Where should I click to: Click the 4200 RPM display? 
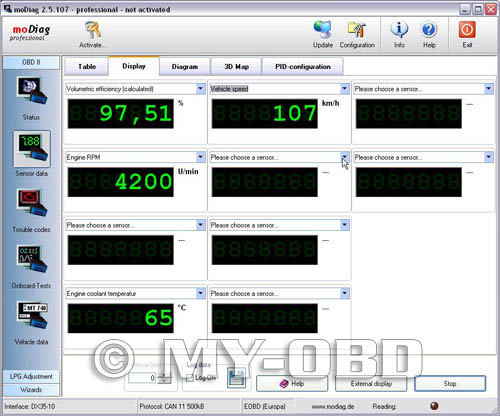[x=120, y=182]
